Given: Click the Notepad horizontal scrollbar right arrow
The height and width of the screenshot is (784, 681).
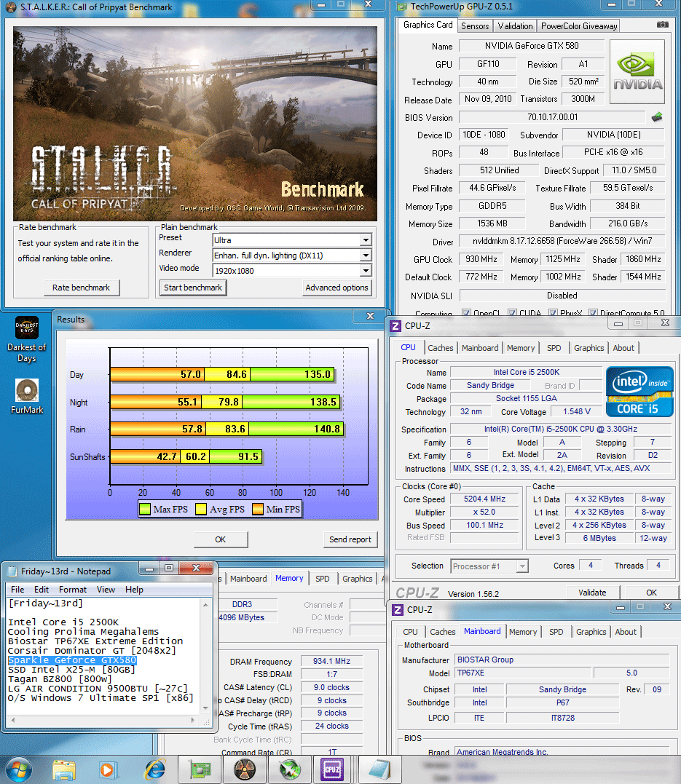Looking at the screenshot, I should (193, 721).
